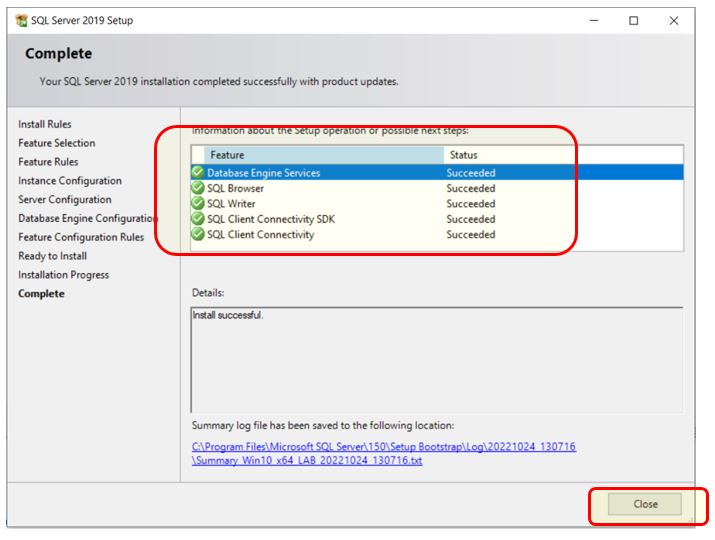The image size is (715, 540).
Task: Click the Feature Selection step
Action: point(57,143)
